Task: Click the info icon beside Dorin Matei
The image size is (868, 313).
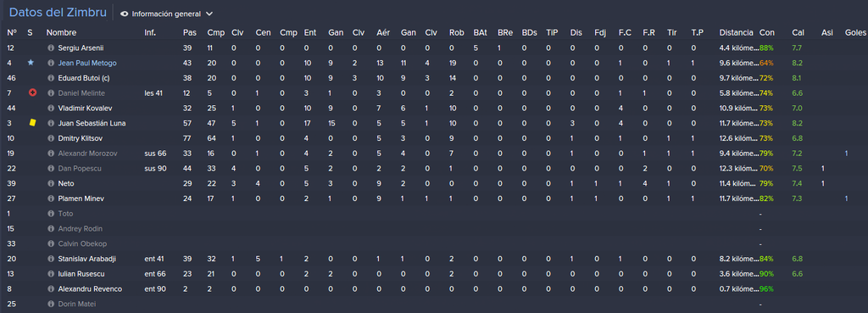Action: [x=52, y=304]
